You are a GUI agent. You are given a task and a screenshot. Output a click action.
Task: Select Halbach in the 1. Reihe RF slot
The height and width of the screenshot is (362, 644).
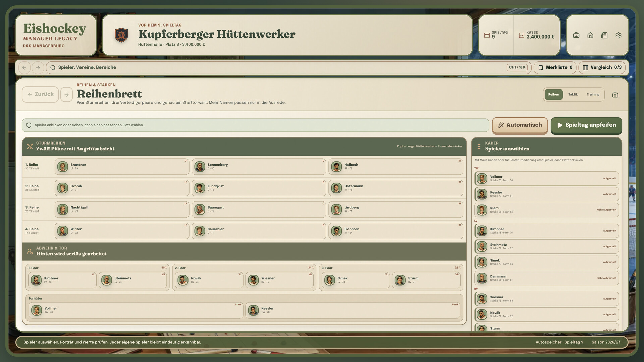(x=396, y=167)
